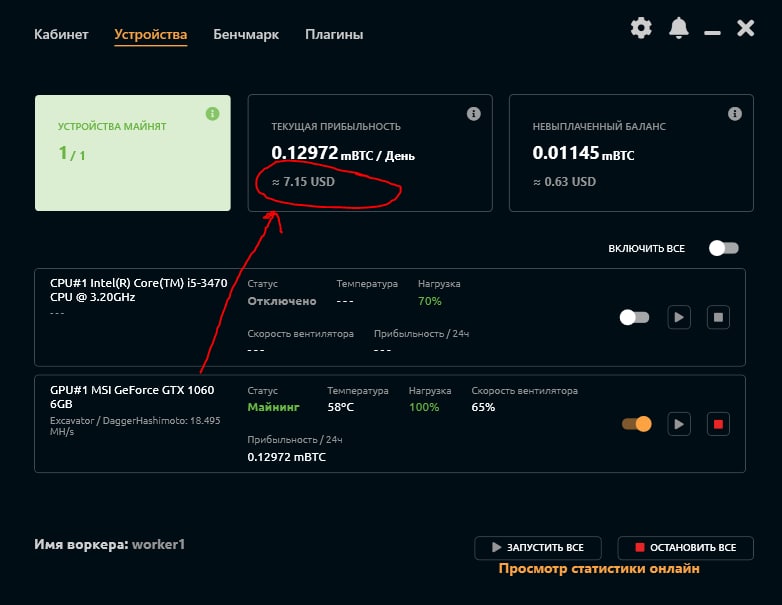Click the Excavator / DaggerHashimoto hashrate text

tap(135, 426)
